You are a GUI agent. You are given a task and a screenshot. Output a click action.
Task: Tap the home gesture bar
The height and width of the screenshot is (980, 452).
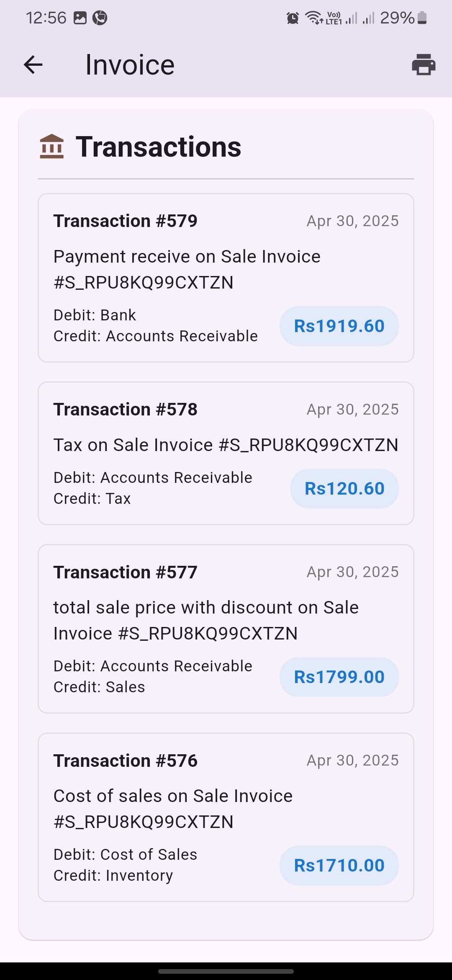[226, 971]
